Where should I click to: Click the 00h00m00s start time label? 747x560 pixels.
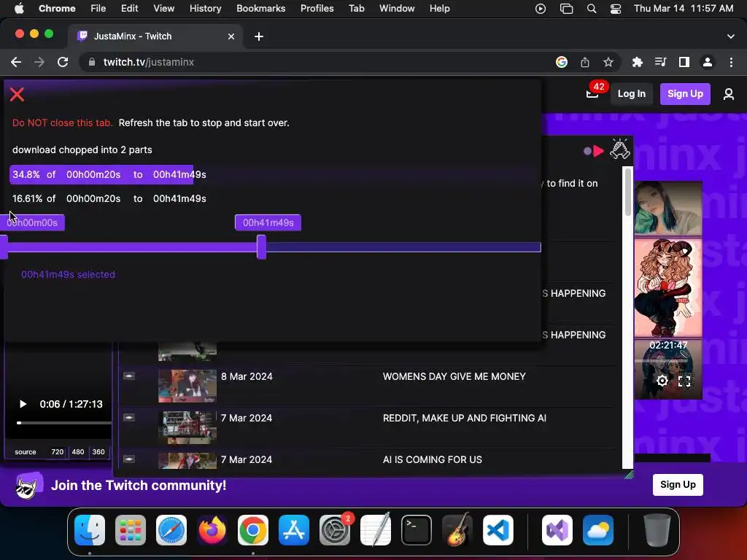(32, 222)
